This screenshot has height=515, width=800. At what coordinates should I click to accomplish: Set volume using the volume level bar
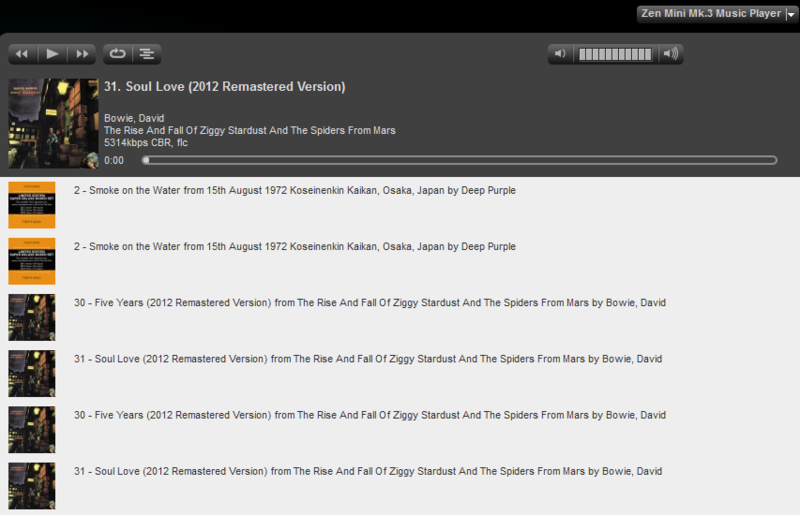[x=615, y=54]
